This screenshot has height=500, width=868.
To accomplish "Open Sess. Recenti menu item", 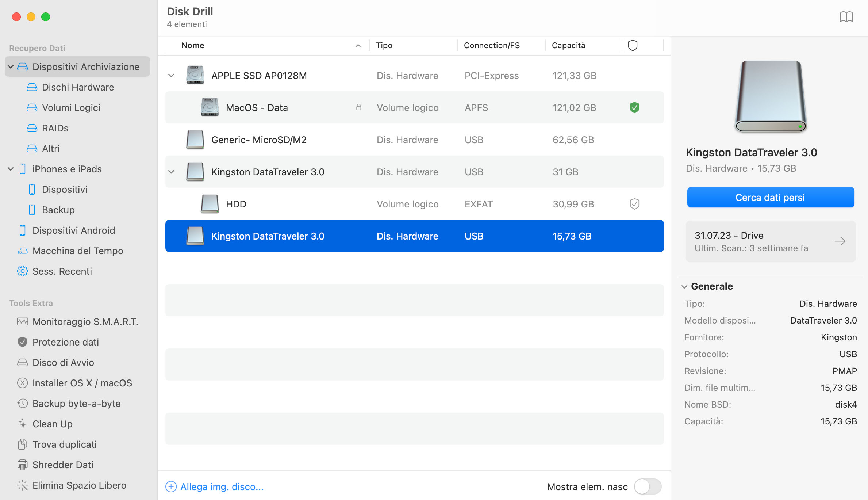I will [62, 271].
